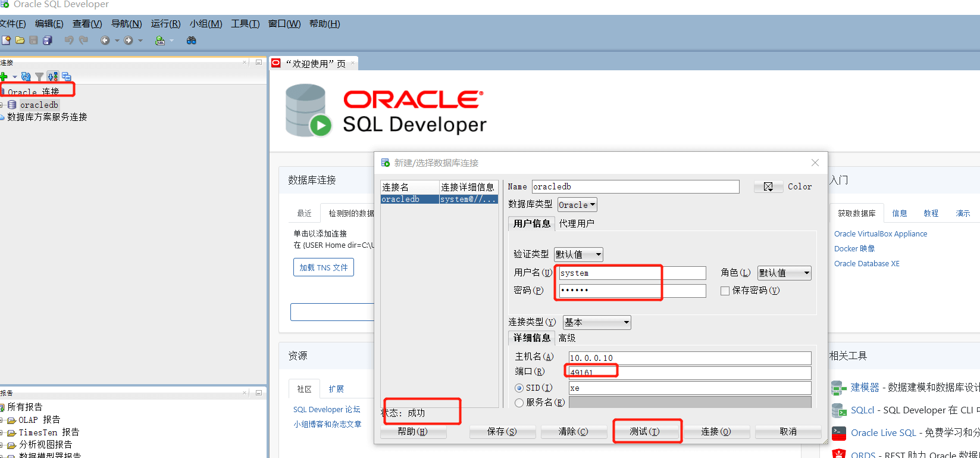Click the connections filter funnel icon
The height and width of the screenshot is (458, 980).
click(x=39, y=77)
